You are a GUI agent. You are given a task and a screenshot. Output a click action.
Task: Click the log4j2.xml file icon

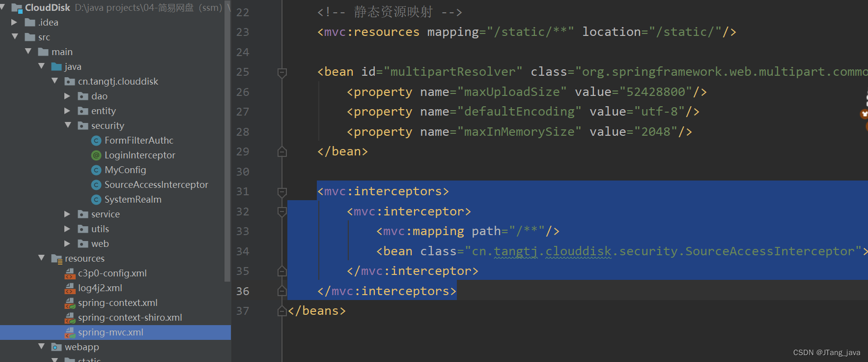[70, 288]
